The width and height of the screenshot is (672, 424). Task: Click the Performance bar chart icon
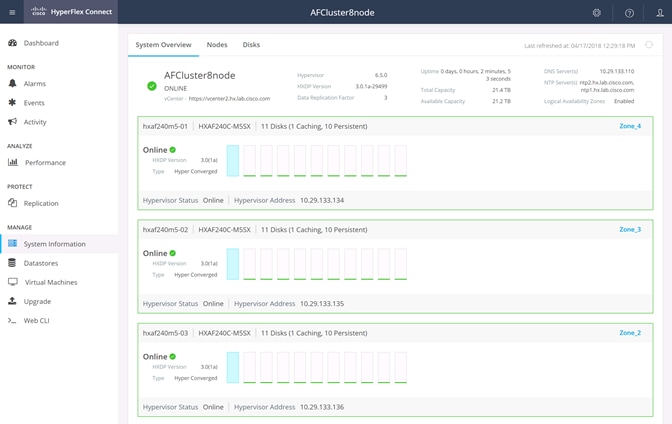point(13,162)
